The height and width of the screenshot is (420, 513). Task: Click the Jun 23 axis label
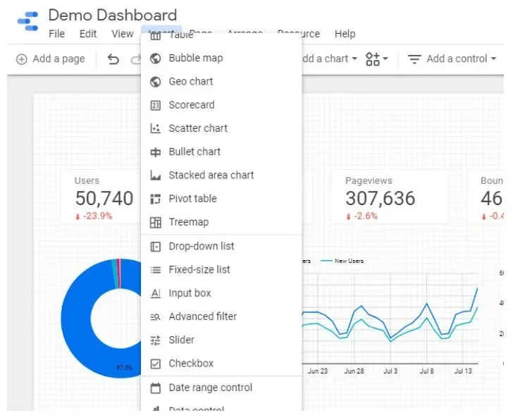(x=317, y=371)
